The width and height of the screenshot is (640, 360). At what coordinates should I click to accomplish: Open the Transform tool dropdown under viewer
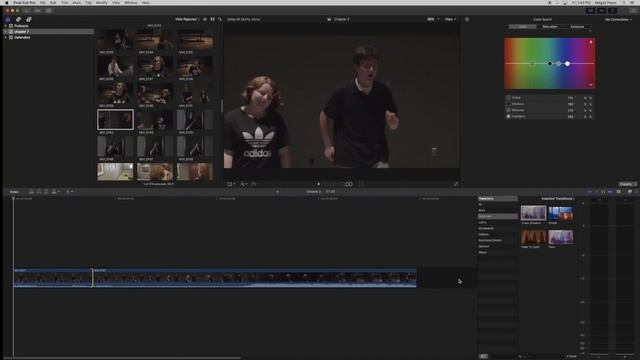coord(231,184)
